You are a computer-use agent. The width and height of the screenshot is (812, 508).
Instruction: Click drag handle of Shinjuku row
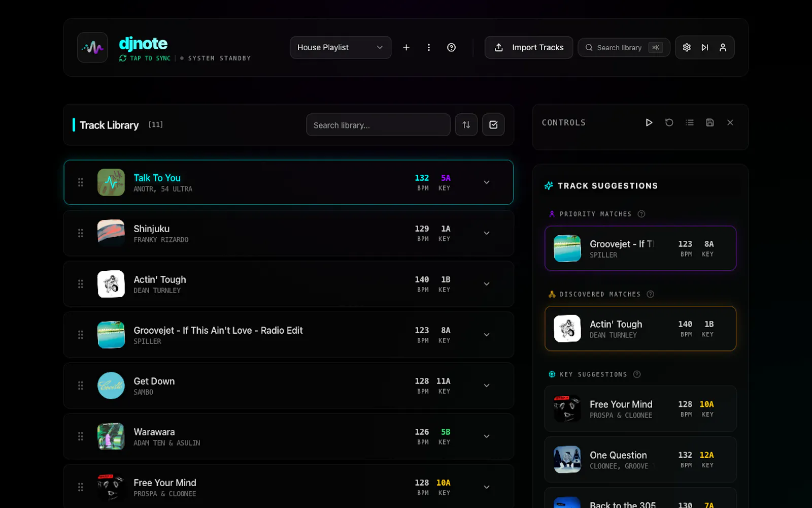point(81,233)
